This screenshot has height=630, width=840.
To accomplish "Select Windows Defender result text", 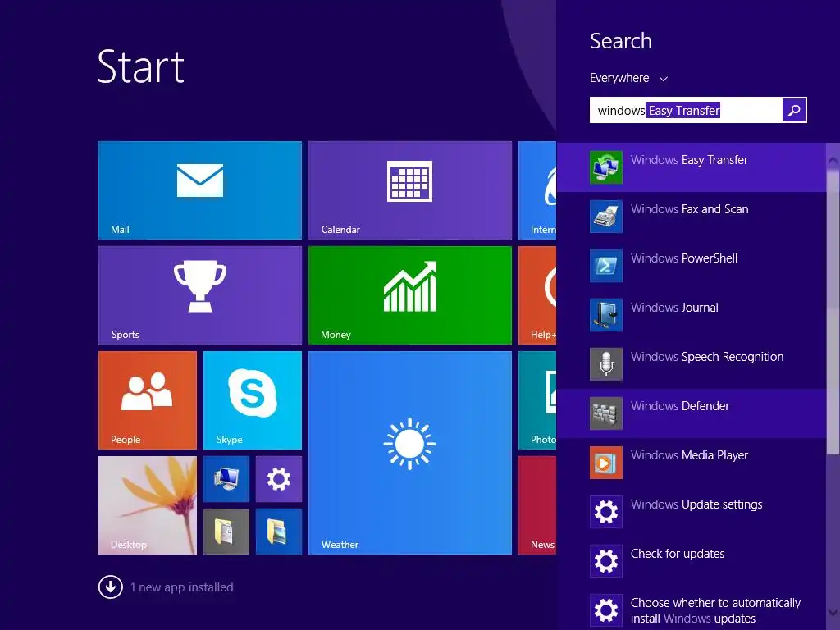I will click(x=680, y=406).
